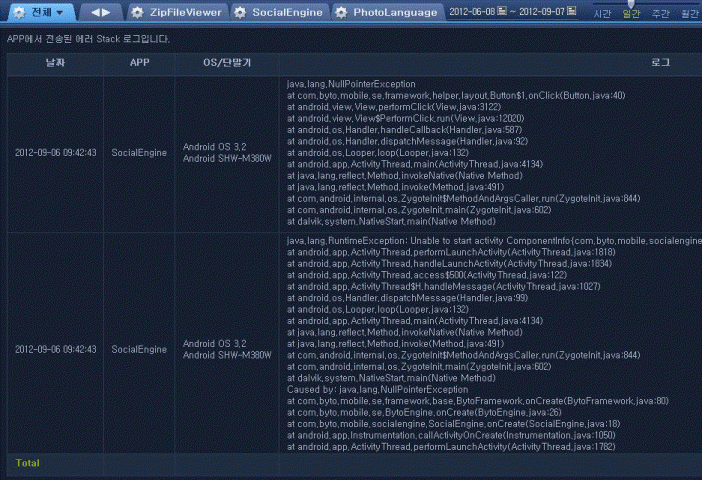Switch to the SocialEngine tab

tap(280, 12)
